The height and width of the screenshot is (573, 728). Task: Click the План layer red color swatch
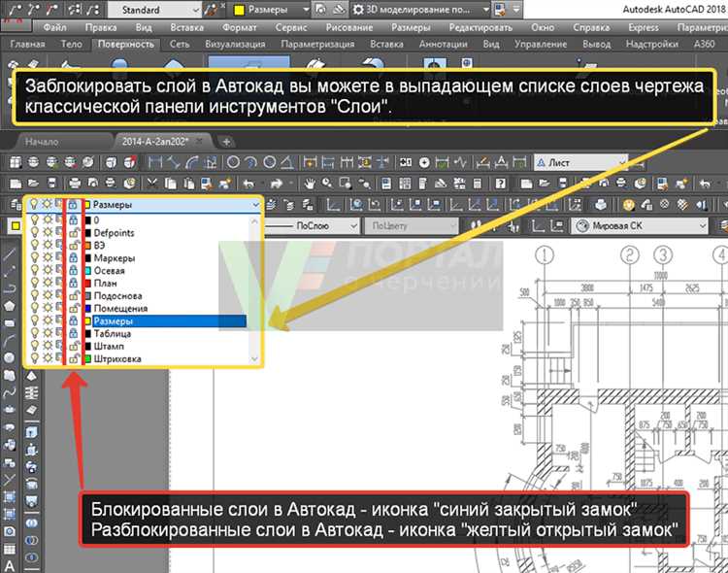87,283
